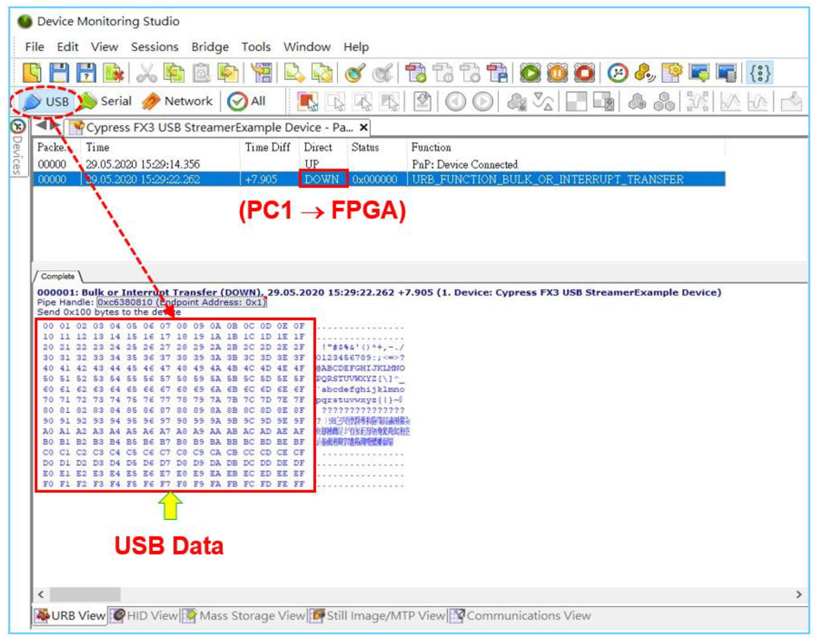Image resolution: width=819 pixels, height=644 pixels.
Task: Open the Sessions menu
Action: click(154, 47)
